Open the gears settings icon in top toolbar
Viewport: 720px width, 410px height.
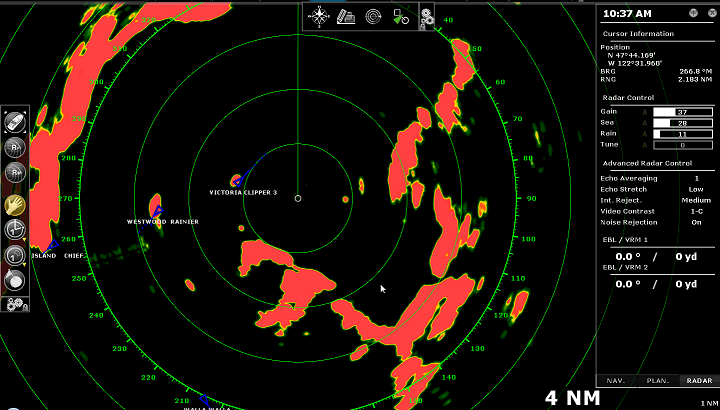[x=426, y=15]
